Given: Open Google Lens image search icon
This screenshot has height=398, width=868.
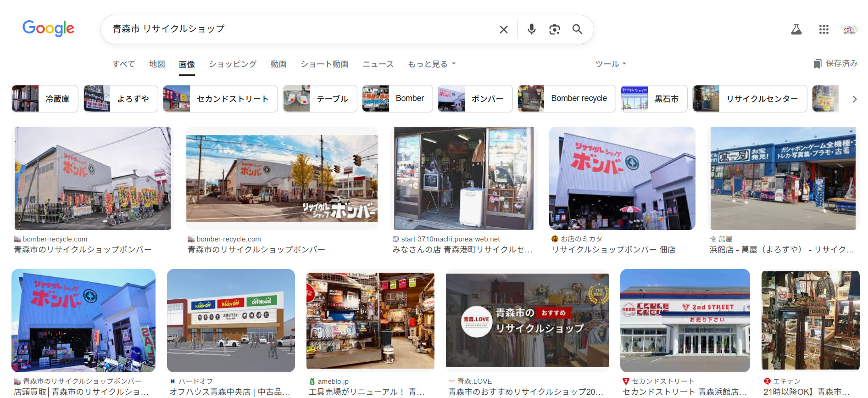Looking at the screenshot, I should [x=554, y=29].
